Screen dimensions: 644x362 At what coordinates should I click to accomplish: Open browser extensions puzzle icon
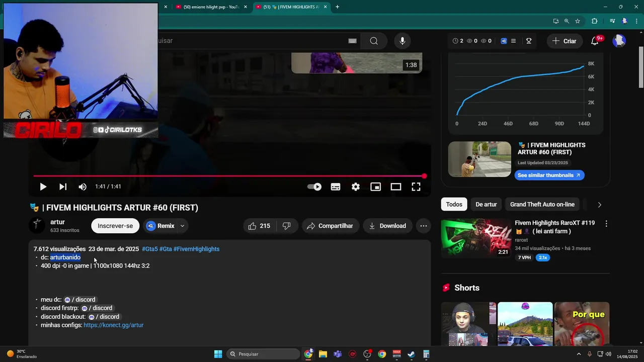click(x=594, y=21)
